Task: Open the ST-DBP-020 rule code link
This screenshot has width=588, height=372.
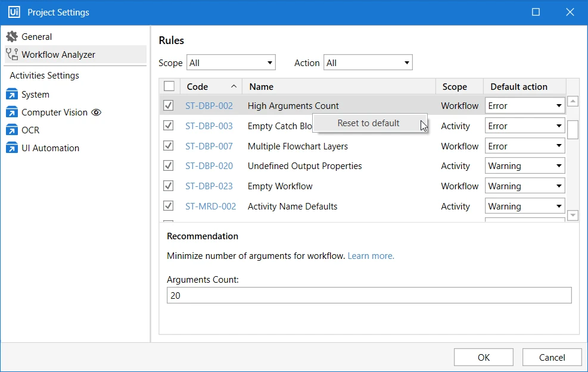Action: (209, 166)
